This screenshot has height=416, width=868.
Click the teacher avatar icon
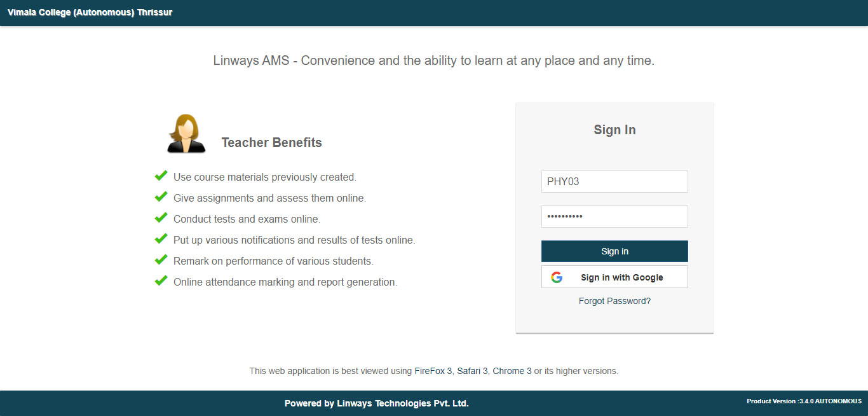coord(186,134)
